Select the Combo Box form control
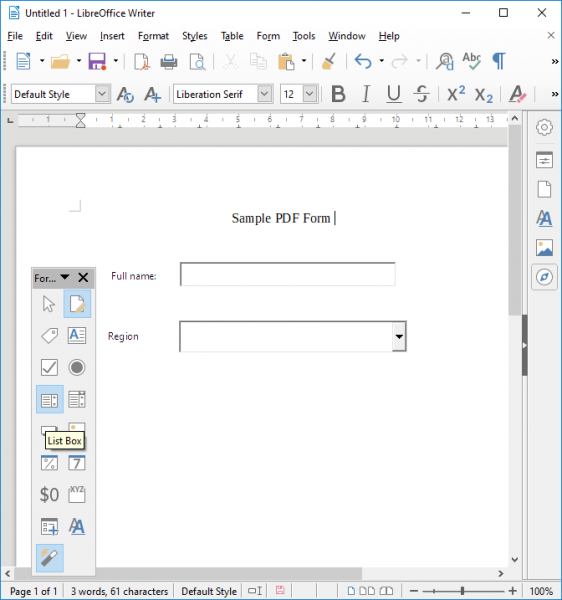 [77, 400]
